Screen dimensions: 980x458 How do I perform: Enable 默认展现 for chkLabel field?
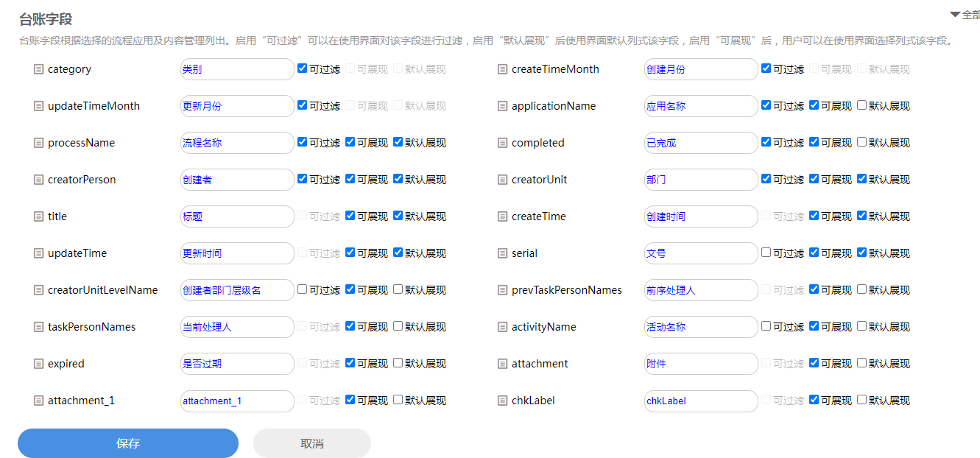coord(862,400)
